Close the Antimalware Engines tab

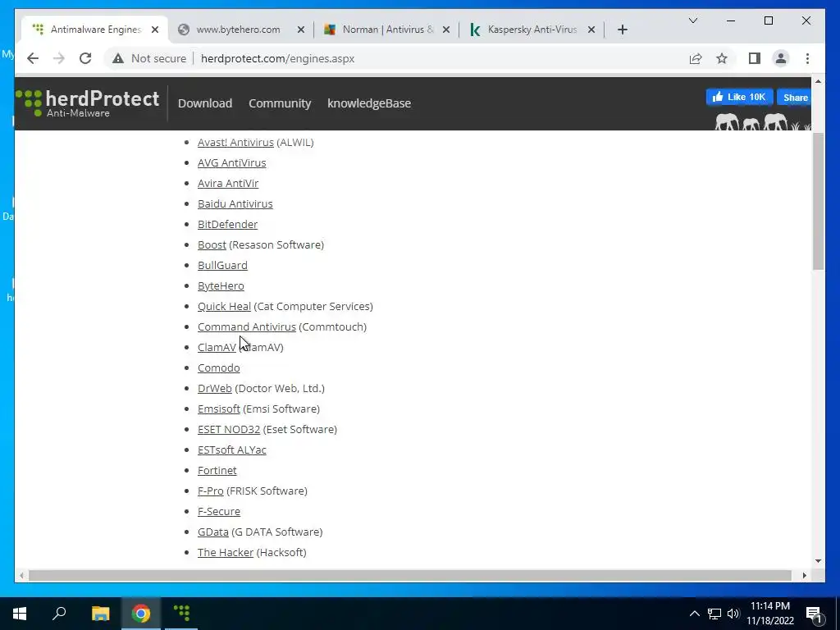[x=155, y=30]
